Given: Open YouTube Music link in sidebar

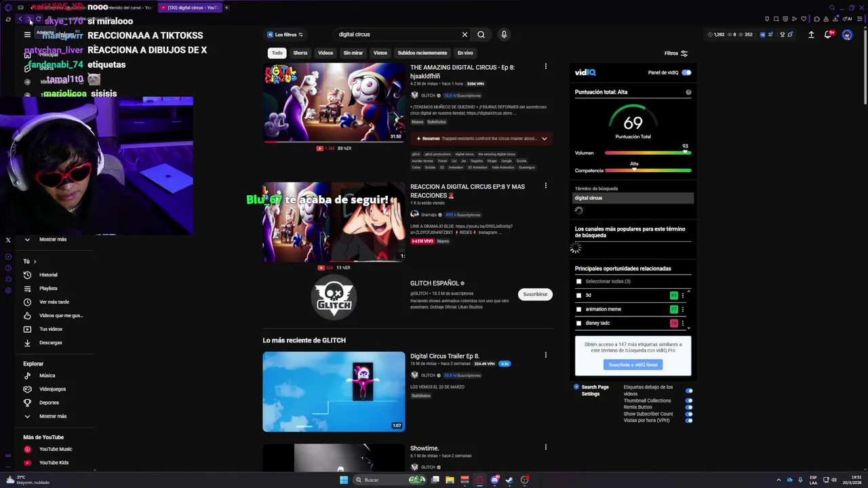Looking at the screenshot, I should 56,449.
